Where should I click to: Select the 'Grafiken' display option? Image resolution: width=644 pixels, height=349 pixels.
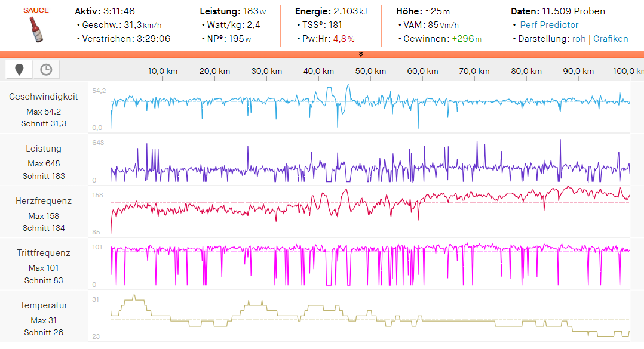(x=611, y=39)
